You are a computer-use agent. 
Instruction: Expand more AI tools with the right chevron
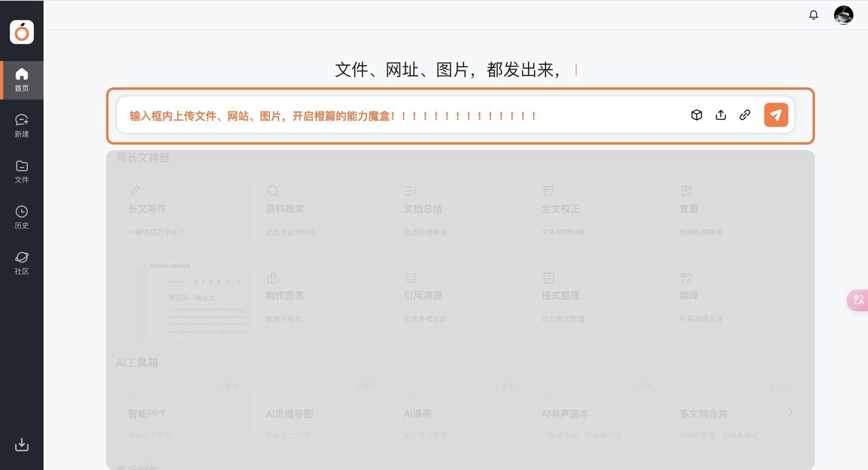[791, 412]
